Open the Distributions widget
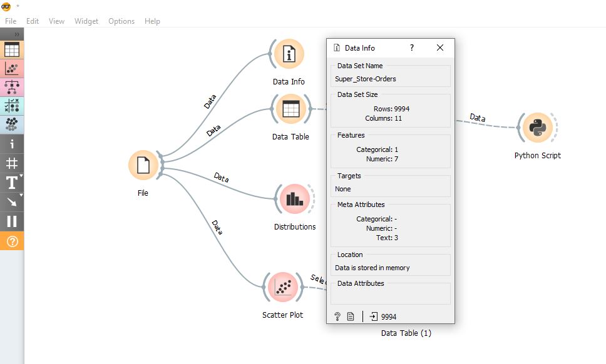This screenshot has height=364, width=606. click(294, 198)
